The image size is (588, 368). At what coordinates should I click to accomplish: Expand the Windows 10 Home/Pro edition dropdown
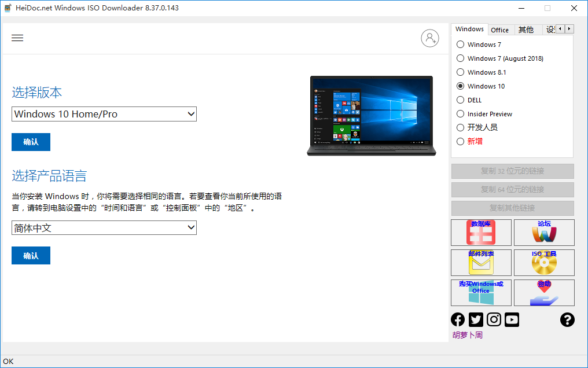point(104,114)
